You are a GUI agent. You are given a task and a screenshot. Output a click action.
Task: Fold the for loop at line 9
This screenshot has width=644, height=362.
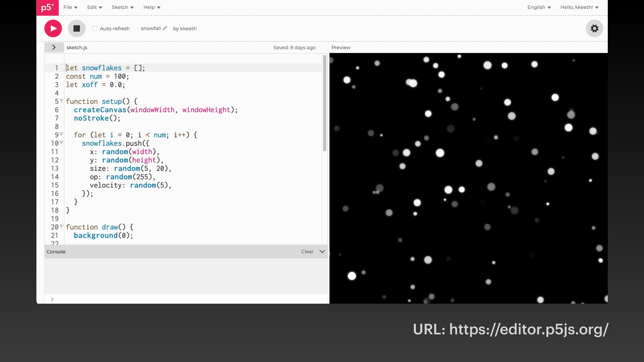[61, 134]
